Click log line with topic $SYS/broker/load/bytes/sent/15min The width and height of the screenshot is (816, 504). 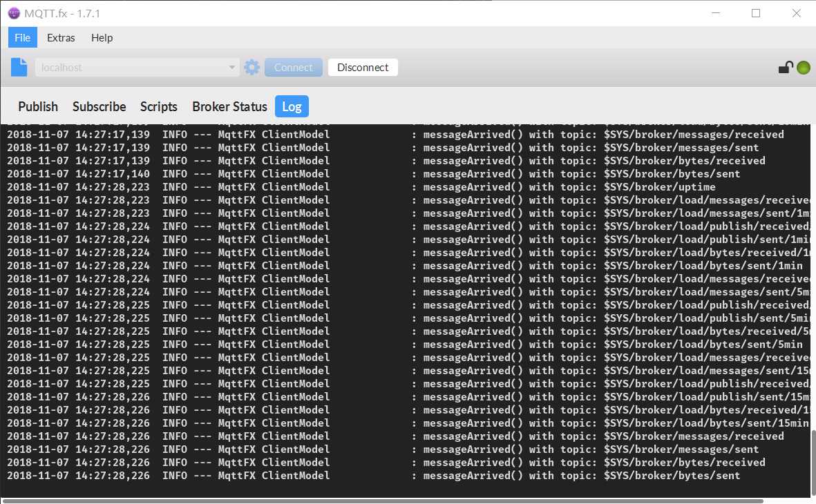pos(408,423)
